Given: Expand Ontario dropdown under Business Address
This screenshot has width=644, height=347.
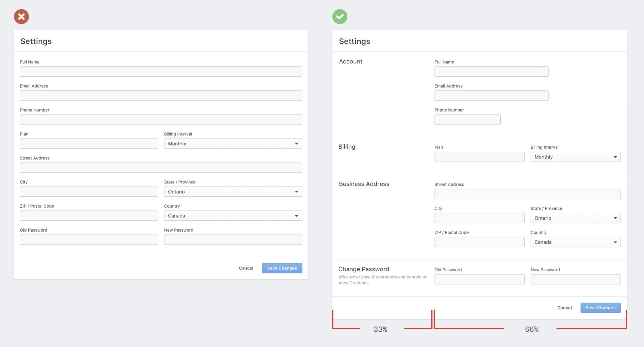Looking at the screenshot, I should pyautogui.click(x=575, y=218).
